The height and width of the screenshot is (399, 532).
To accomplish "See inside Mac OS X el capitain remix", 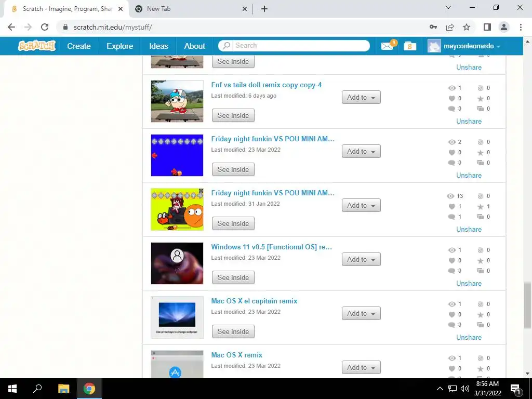I will tap(233, 331).
